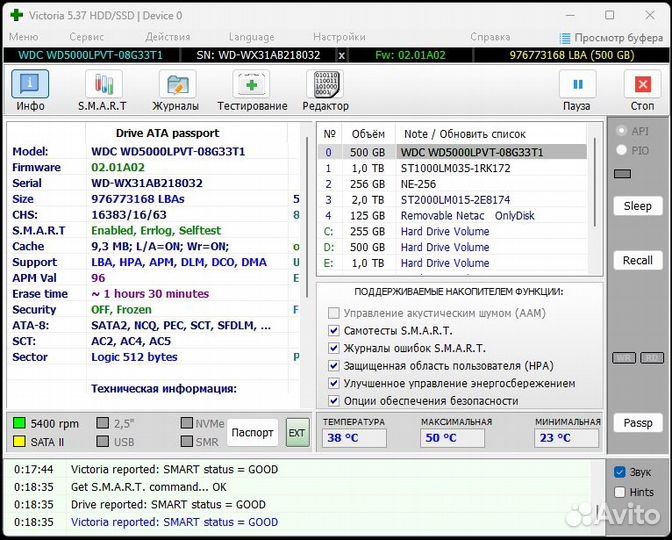Open the Меню menu
The image size is (672, 540).
(x=24, y=37)
